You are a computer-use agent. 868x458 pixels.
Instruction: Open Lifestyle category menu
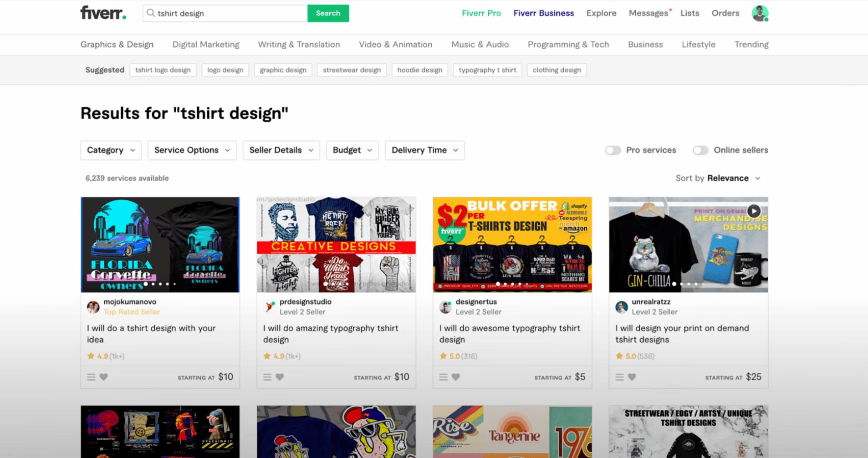pos(698,45)
